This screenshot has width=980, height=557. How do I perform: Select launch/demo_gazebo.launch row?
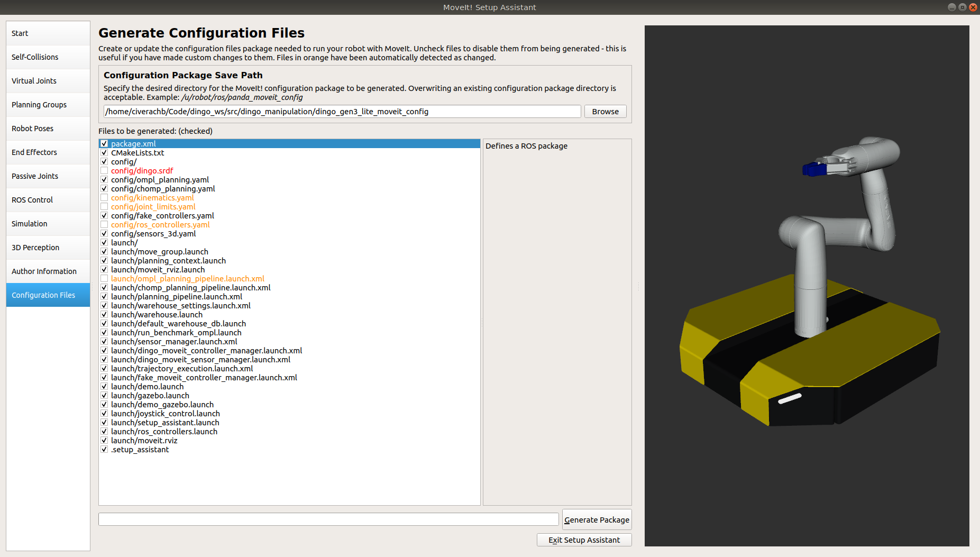pos(289,405)
